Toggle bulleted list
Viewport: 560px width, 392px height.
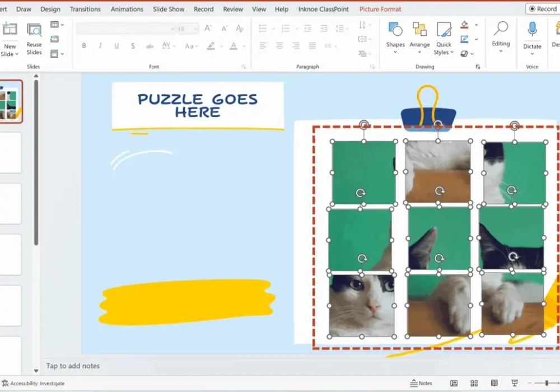coord(263,28)
